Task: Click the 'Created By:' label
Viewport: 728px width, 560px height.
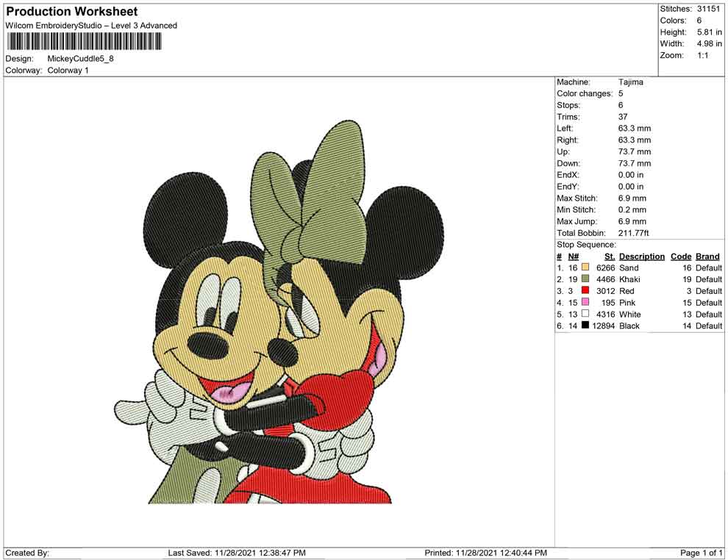Action: click(x=27, y=553)
